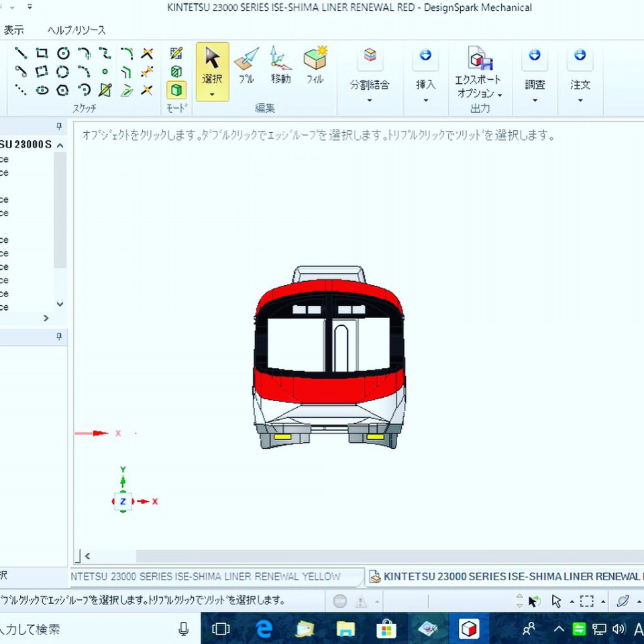Switch to the RENEWAL YELLOW document tab
644x644 pixels.
coord(217,577)
